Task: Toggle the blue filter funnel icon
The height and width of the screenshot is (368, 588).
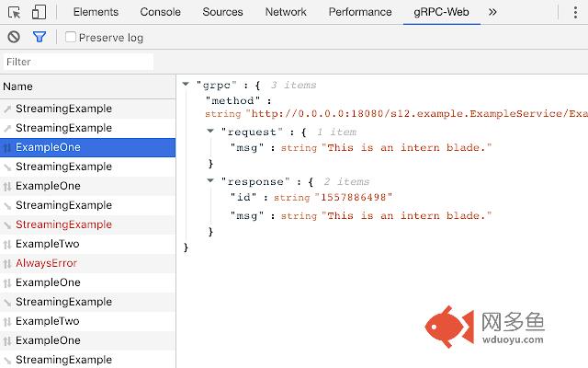Action: click(40, 37)
